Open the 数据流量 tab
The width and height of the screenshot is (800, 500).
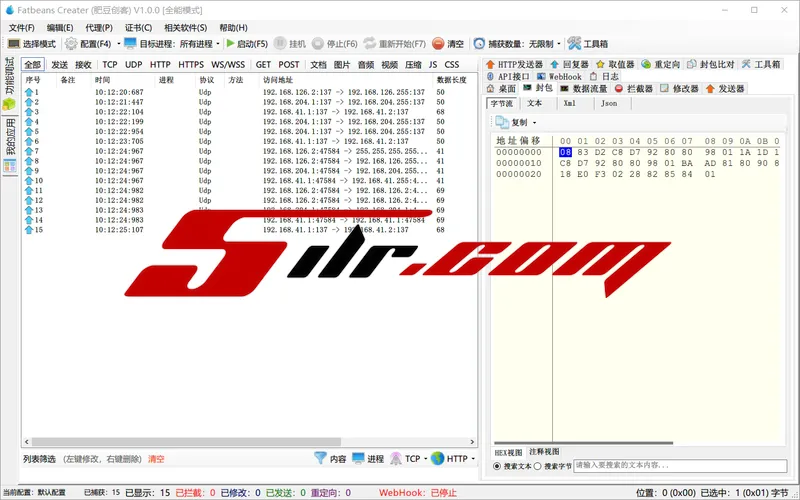(x=584, y=88)
